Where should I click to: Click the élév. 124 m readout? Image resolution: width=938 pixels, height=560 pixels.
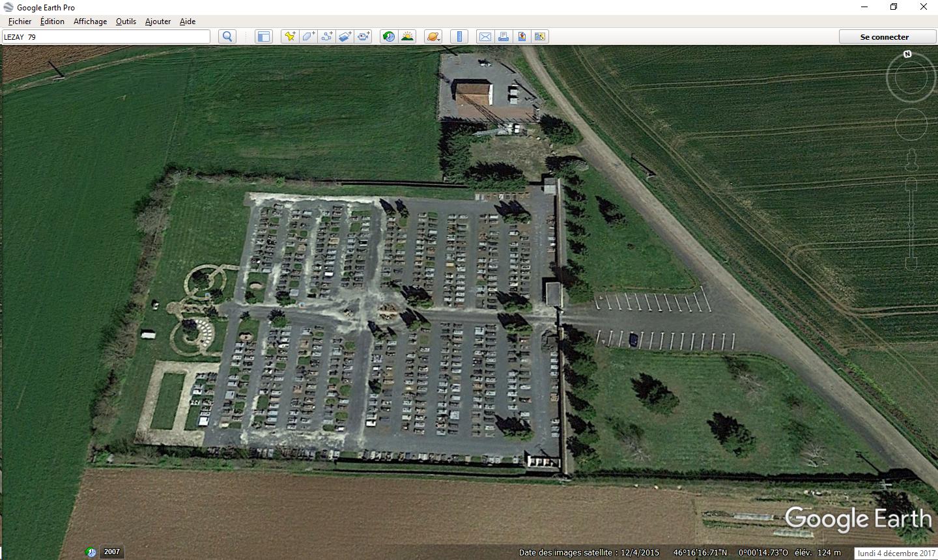click(817, 552)
